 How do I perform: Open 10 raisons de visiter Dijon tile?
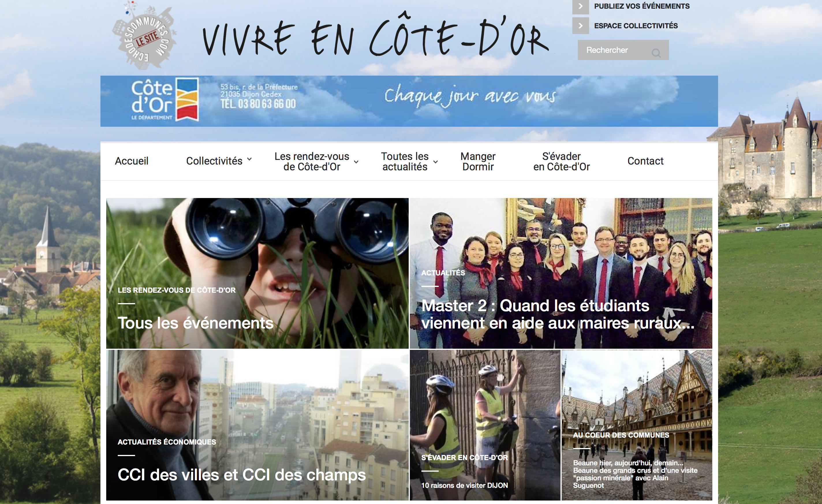click(x=485, y=425)
